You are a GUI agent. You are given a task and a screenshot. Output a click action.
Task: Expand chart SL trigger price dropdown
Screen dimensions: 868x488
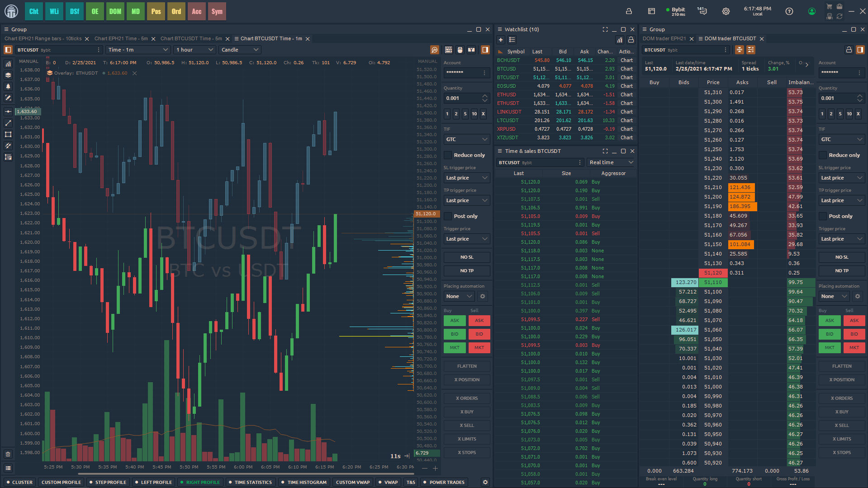(467, 178)
